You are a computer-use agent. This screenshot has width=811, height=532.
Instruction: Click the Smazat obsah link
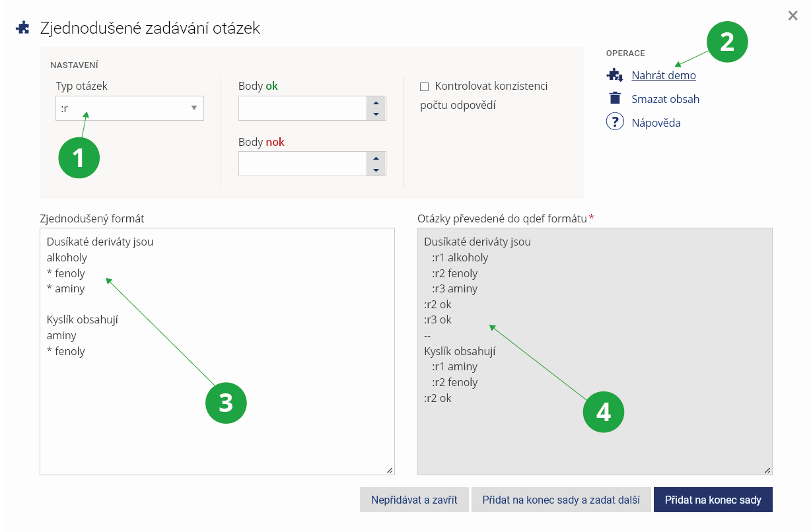(665, 99)
